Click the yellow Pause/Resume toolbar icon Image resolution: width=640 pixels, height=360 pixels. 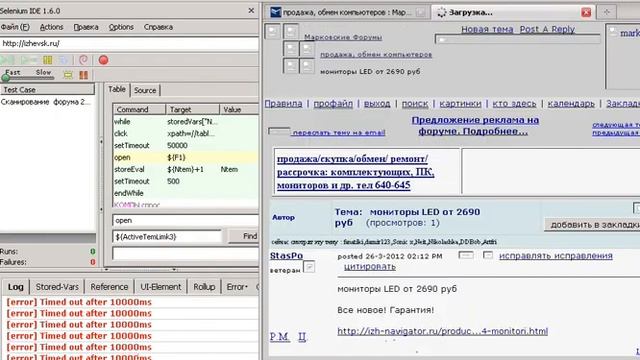[x=48, y=60]
